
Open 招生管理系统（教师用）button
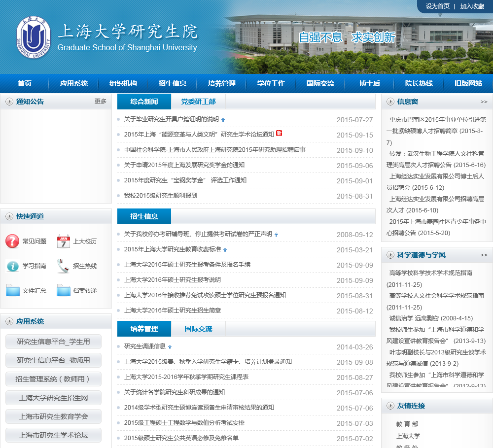tap(53, 379)
